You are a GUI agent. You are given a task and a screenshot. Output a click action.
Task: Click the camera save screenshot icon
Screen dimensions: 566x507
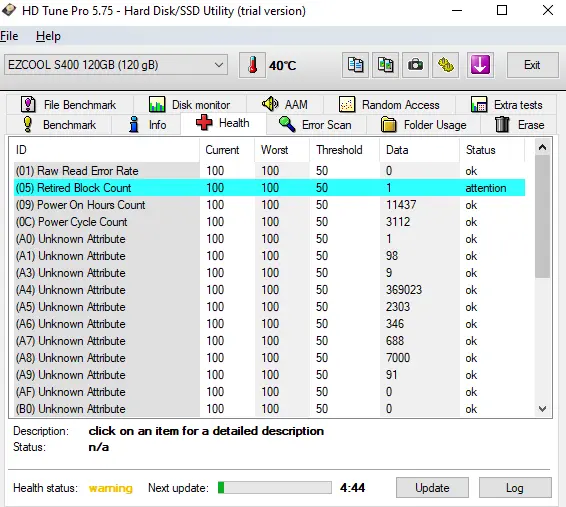(x=415, y=65)
